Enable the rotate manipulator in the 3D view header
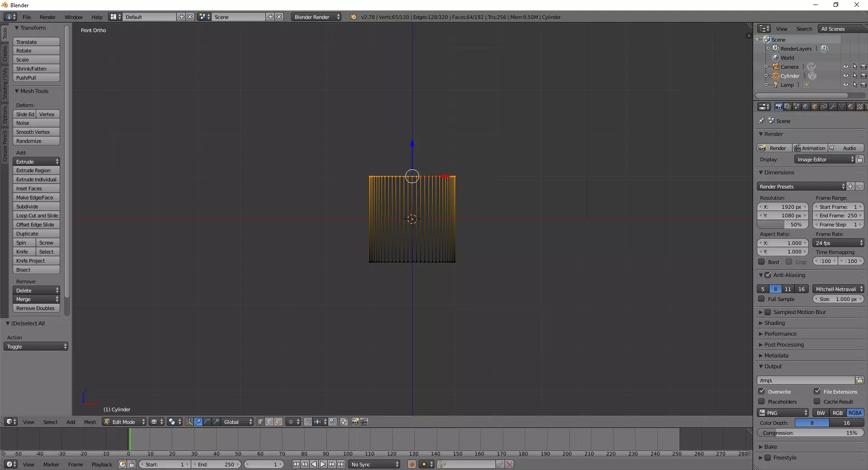Viewport: 868px width, 470px height. click(x=207, y=422)
